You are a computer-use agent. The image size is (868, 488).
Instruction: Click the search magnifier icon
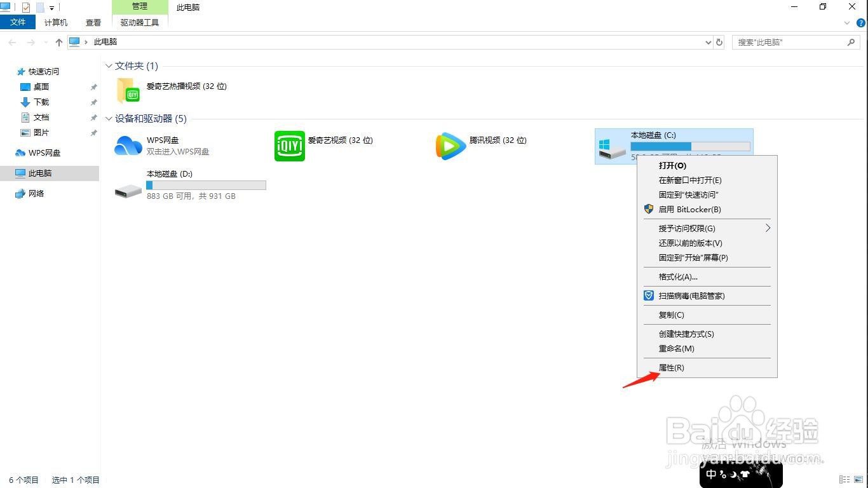click(x=851, y=42)
